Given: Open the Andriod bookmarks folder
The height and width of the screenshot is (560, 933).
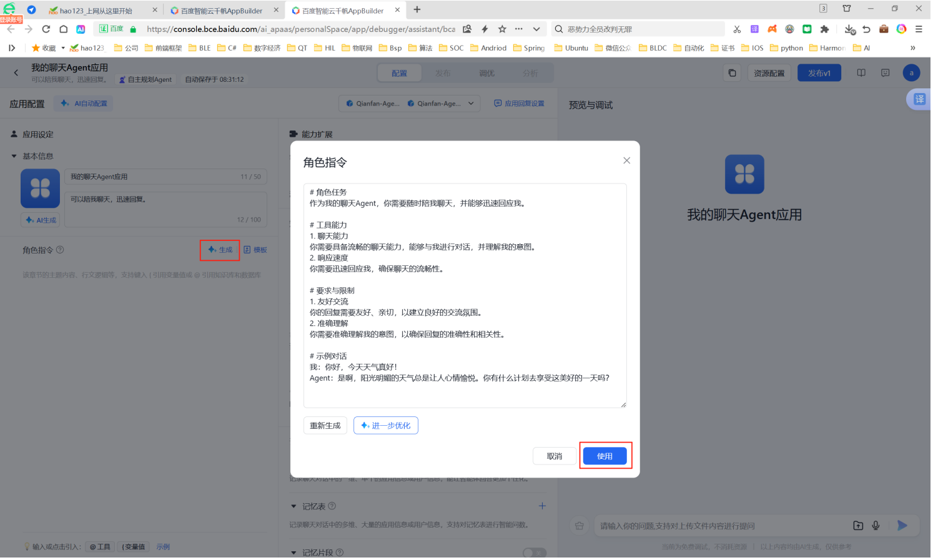Looking at the screenshot, I should tap(490, 48).
